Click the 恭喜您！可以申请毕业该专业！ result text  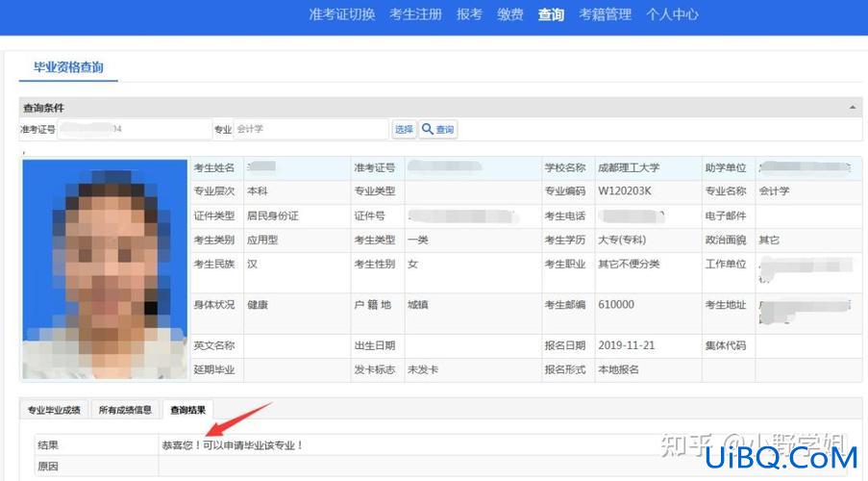(x=233, y=445)
